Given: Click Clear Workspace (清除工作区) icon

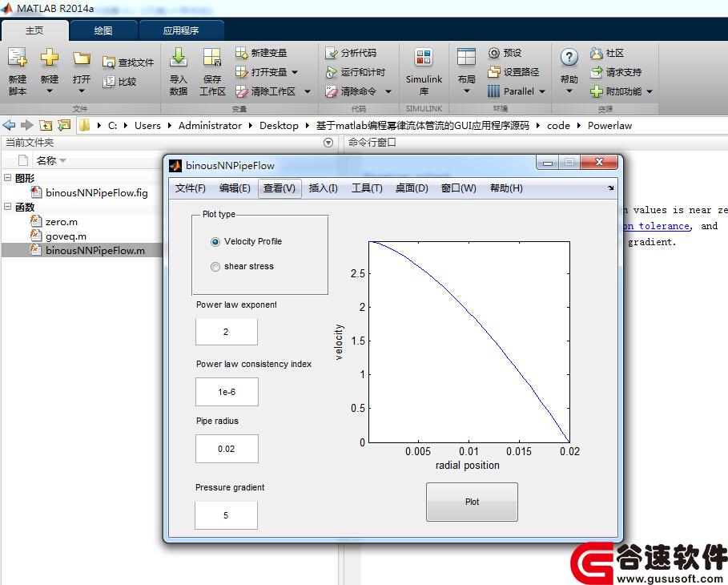Looking at the screenshot, I should coord(241,91).
